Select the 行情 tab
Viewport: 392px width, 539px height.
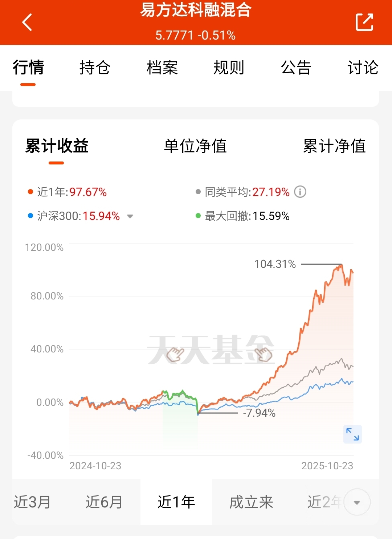tap(28, 68)
